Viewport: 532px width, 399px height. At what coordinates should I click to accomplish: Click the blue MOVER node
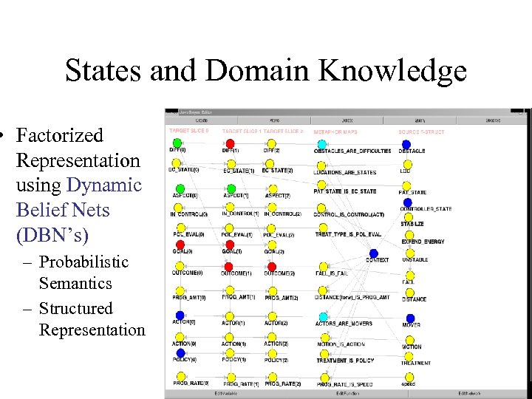410,318
